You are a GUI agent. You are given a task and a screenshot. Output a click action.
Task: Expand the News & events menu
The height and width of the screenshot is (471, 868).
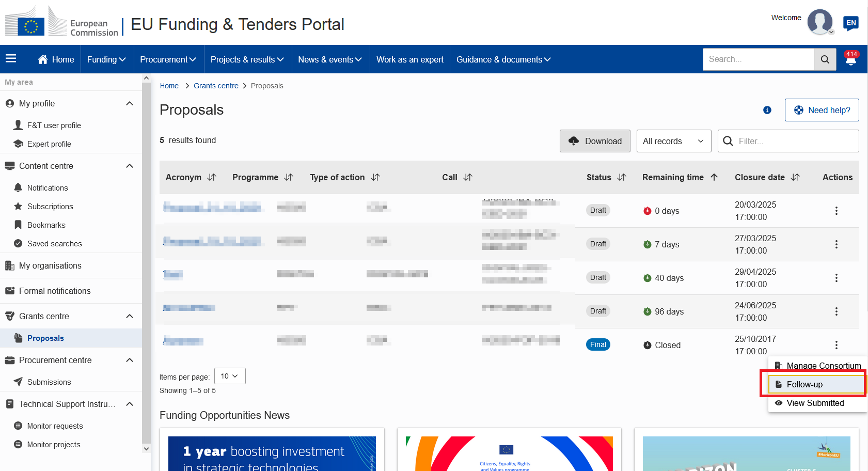click(330, 59)
